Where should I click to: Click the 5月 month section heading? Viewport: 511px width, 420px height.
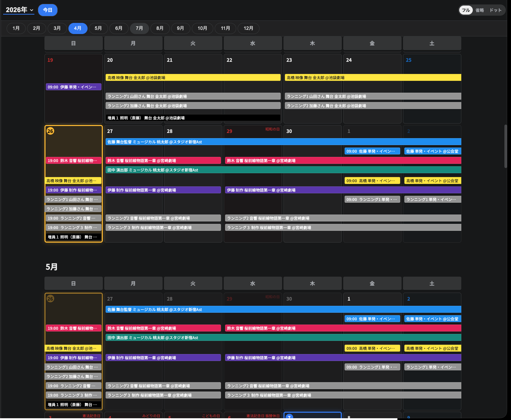point(51,267)
